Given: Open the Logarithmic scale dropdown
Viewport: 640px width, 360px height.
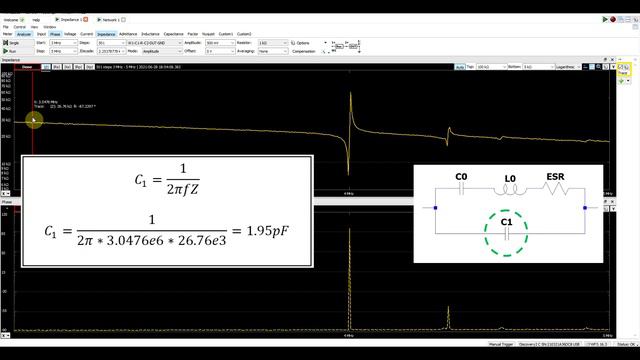Looking at the screenshot, I should 568,67.
